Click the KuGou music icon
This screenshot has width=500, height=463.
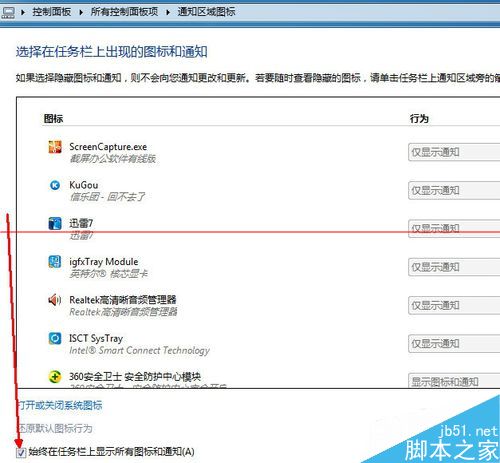(x=55, y=185)
